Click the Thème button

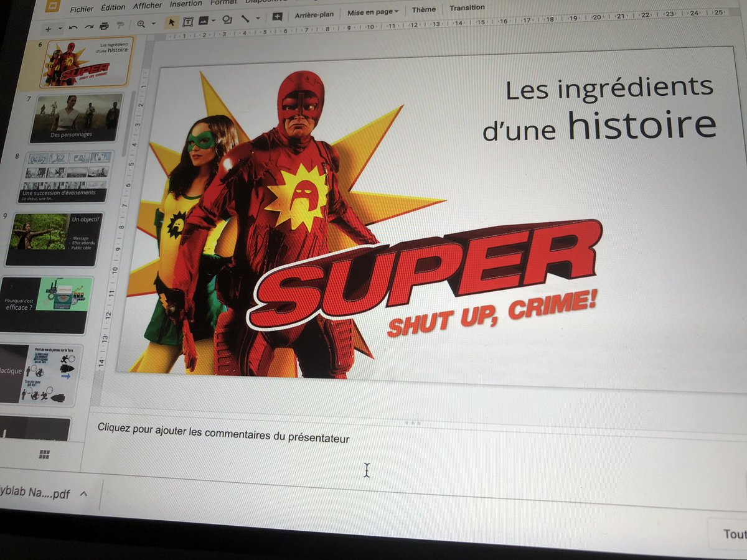pyautogui.click(x=424, y=10)
